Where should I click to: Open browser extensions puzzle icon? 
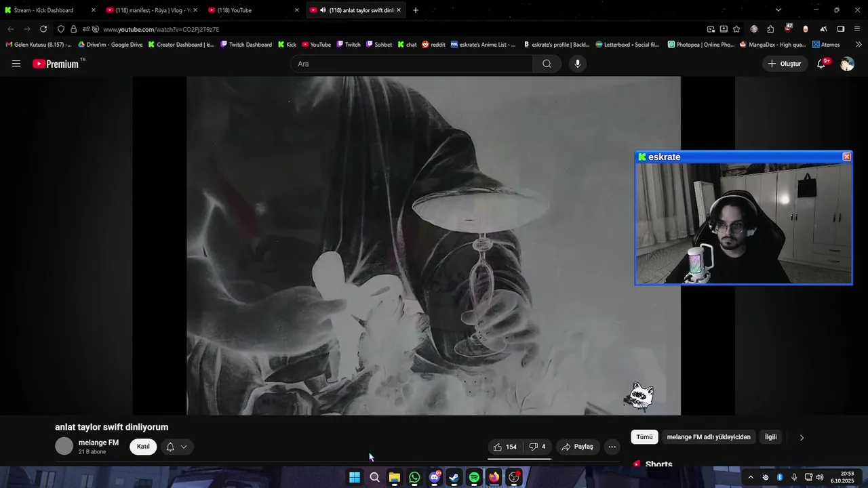[x=770, y=29]
